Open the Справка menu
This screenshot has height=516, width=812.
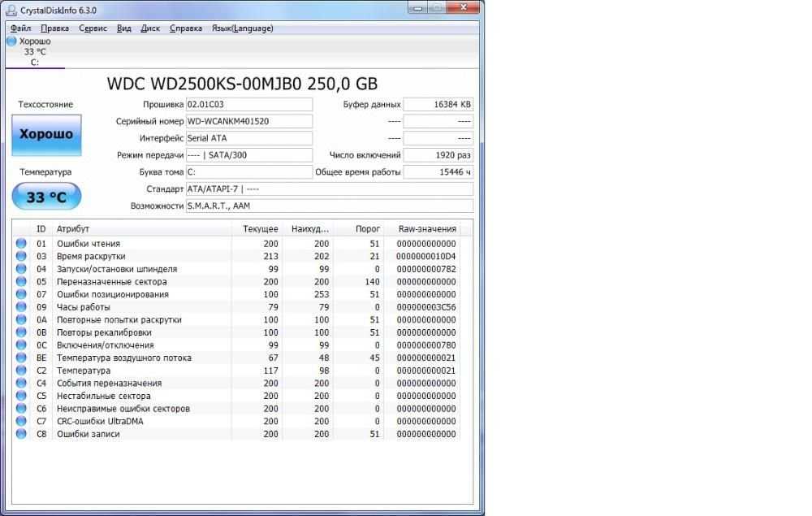[185, 28]
